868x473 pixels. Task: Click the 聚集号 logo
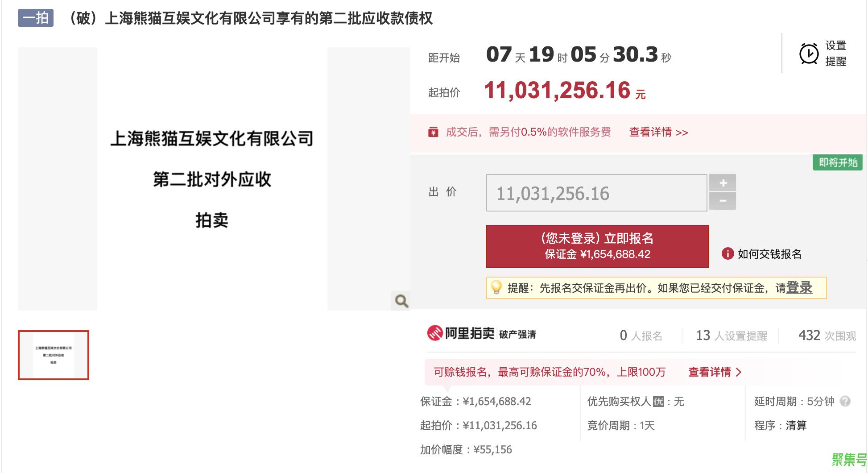[x=849, y=460]
